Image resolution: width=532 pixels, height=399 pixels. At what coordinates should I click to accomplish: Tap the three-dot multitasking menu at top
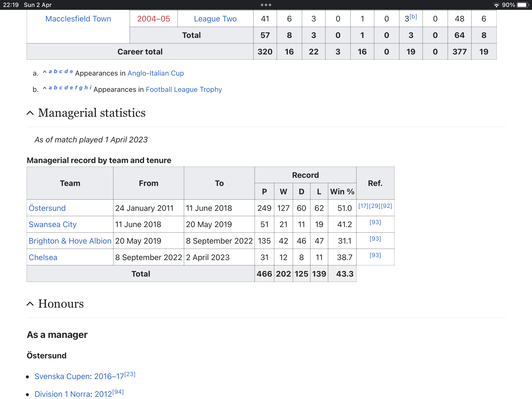click(x=266, y=5)
